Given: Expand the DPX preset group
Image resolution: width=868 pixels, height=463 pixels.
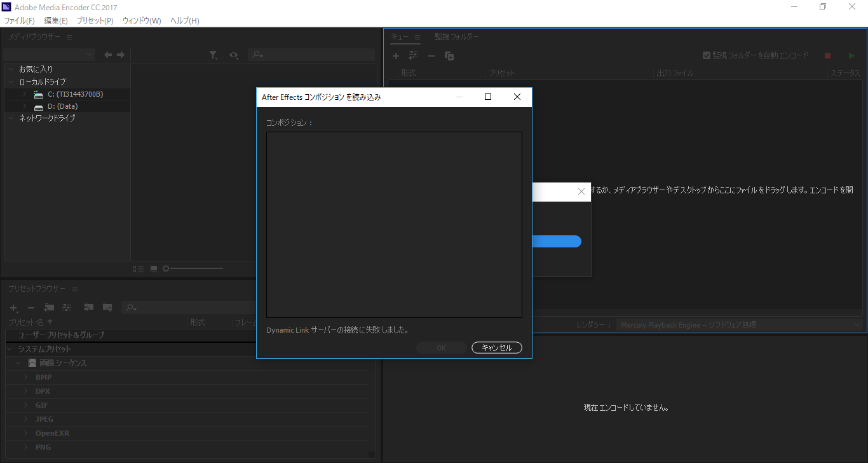Looking at the screenshot, I should (26, 391).
